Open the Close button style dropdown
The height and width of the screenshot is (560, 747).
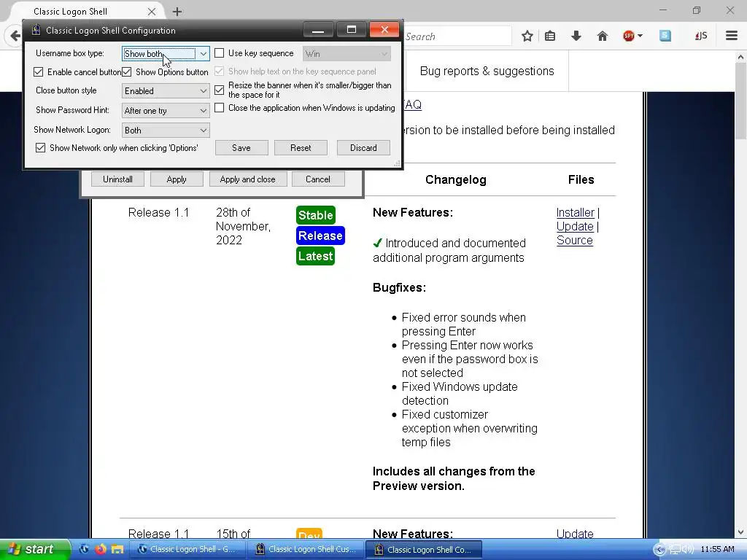pos(166,90)
